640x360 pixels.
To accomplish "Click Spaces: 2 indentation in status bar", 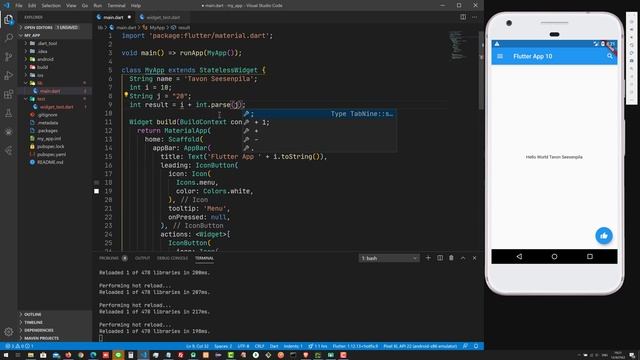I will click(223, 346).
